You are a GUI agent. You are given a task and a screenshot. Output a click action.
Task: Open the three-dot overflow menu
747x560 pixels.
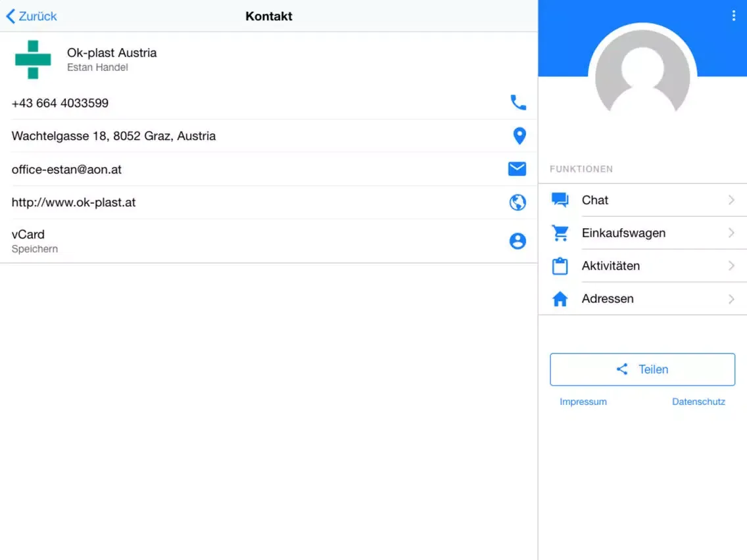(x=733, y=16)
